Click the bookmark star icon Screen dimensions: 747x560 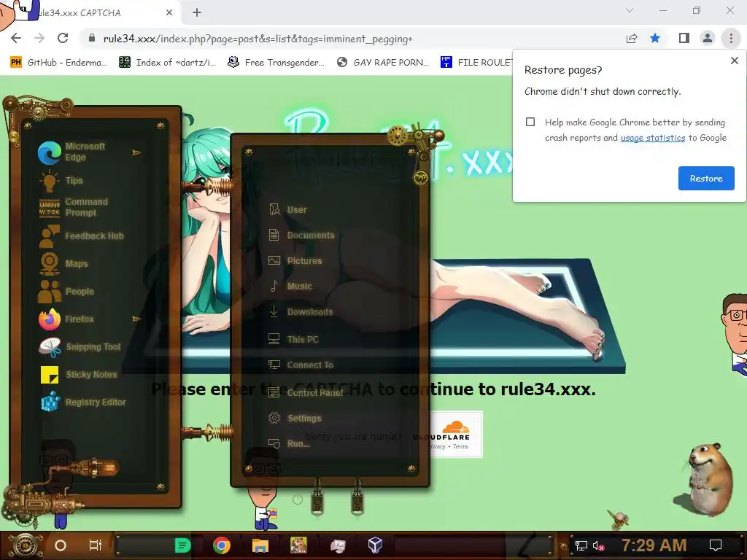pos(655,39)
